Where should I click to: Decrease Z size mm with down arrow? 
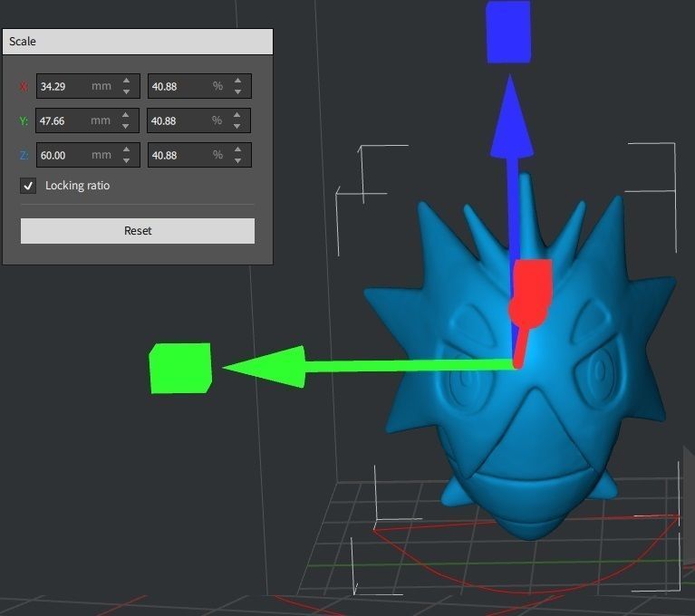[126, 161]
